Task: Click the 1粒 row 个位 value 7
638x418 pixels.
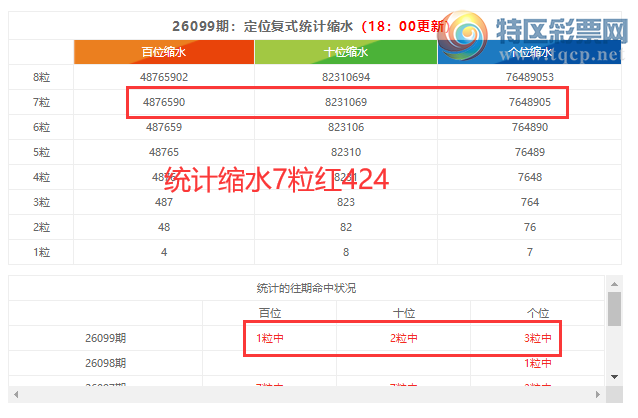Action: click(x=530, y=252)
